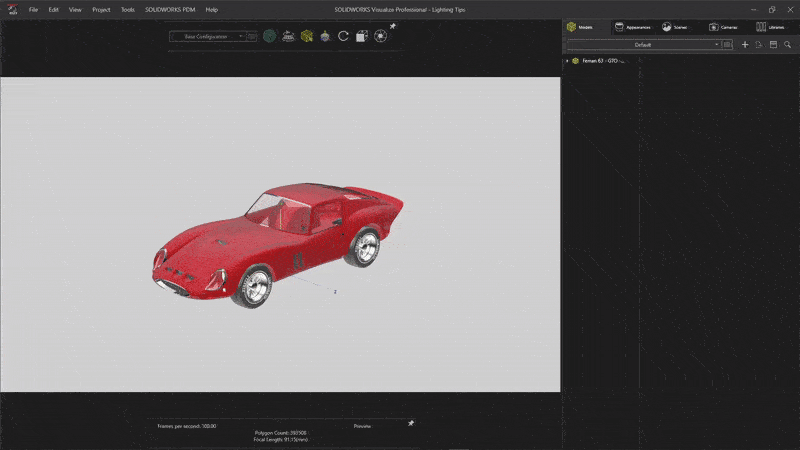Click the Focal Length status text
The height and width of the screenshot is (450, 800).
coord(281,439)
